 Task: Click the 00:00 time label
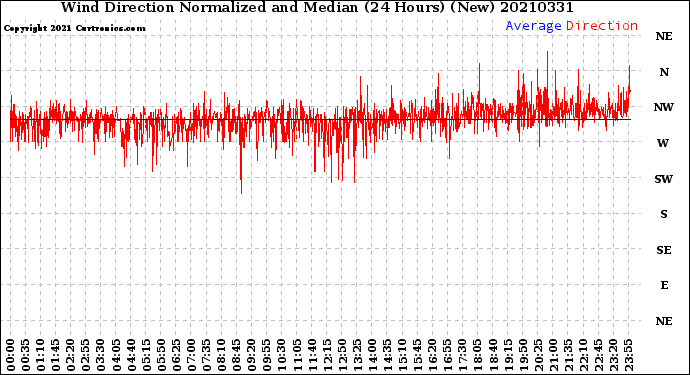(11, 355)
